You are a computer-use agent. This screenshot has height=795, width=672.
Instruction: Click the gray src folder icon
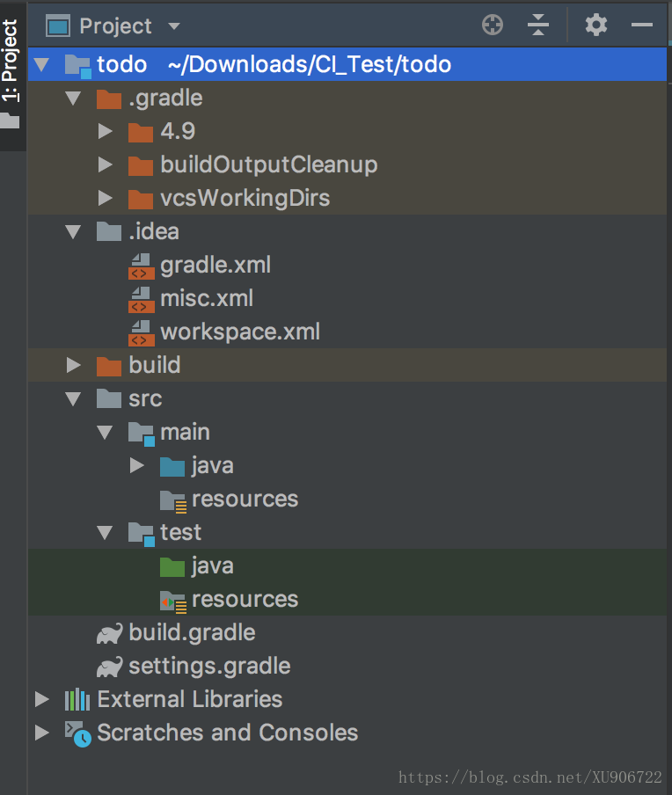tap(109, 398)
